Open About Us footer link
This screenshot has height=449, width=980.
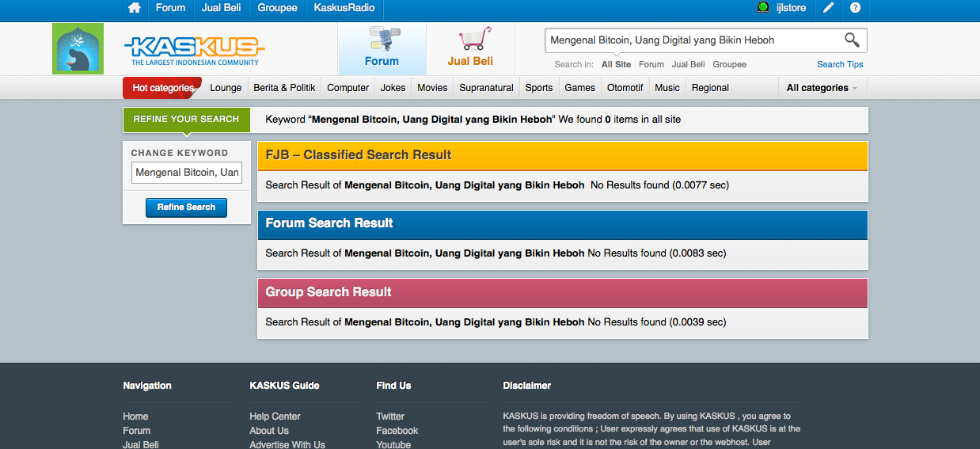268,431
